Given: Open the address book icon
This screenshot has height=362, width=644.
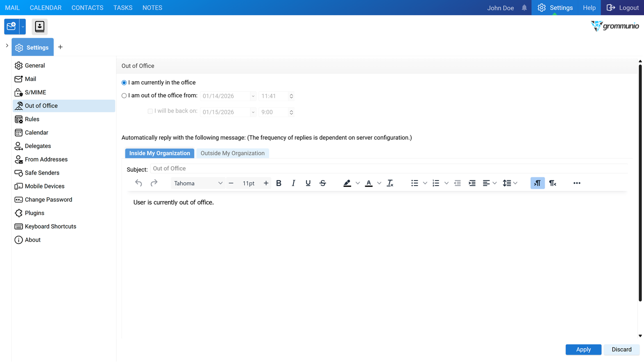Looking at the screenshot, I should tap(40, 27).
